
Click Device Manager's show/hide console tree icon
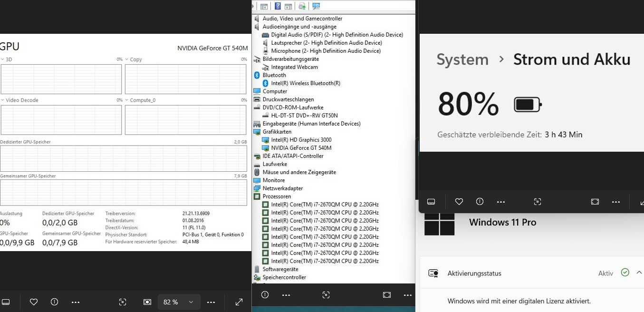point(264,6)
